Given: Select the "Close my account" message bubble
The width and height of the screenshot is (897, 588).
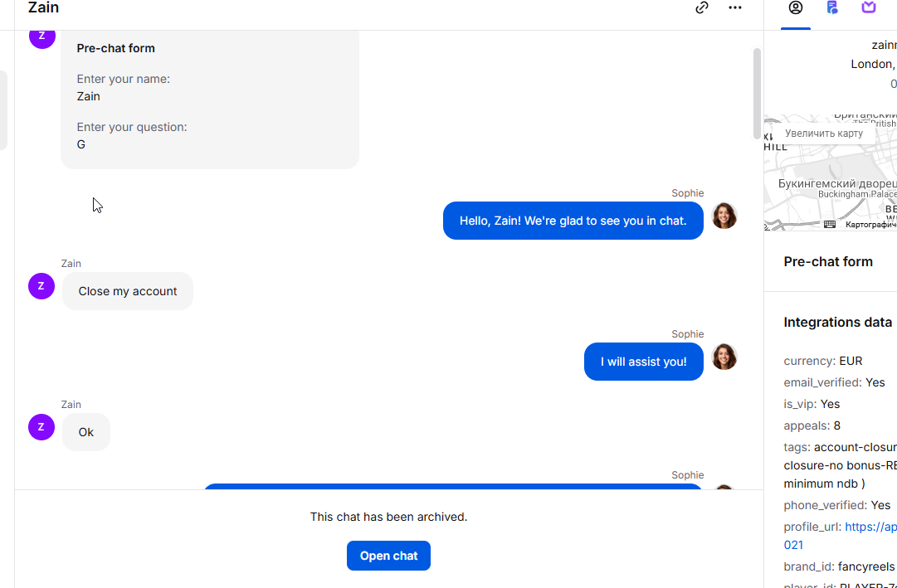Looking at the screenshot, I should (x=128, y=291).
